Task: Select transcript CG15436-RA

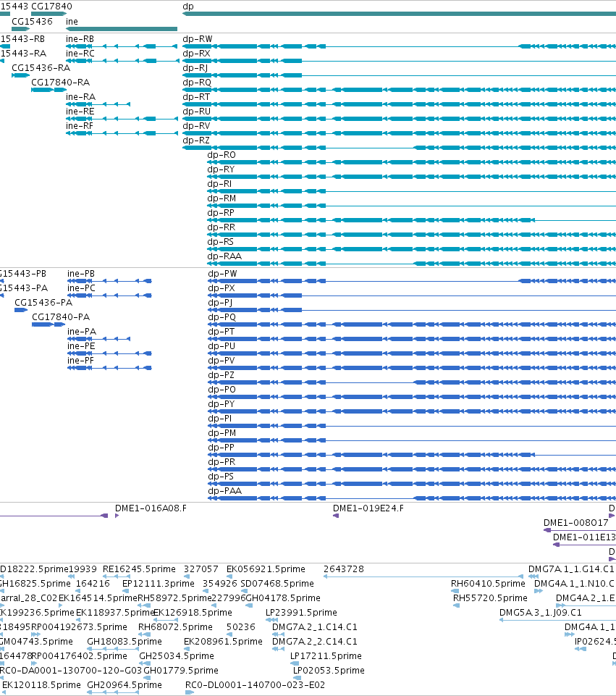Action: [x=41, y=68]
